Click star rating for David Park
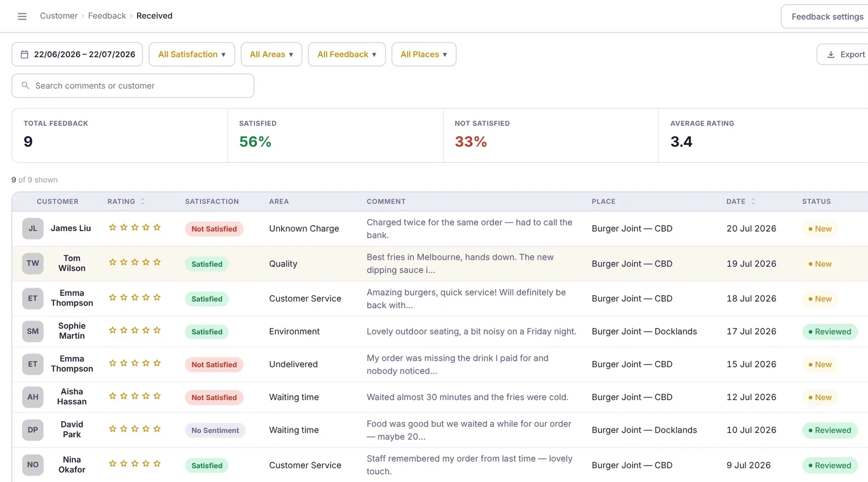The width and height of the screenshot is (868, 482). [x=135, y=429]
